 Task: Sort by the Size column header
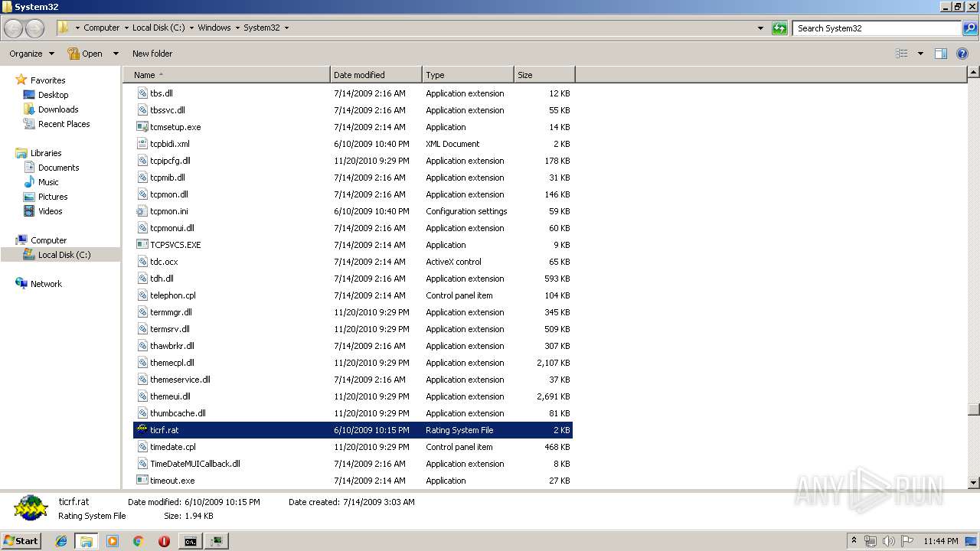coord(544,75)
